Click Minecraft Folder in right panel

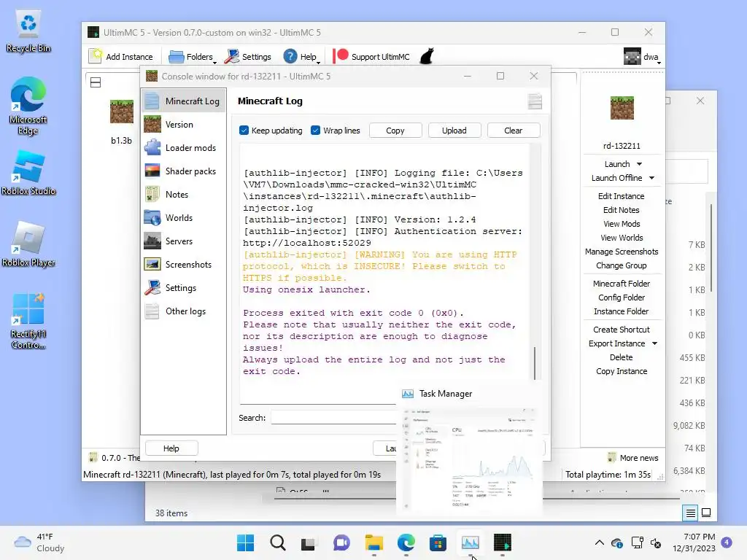(x=622, y=284)
